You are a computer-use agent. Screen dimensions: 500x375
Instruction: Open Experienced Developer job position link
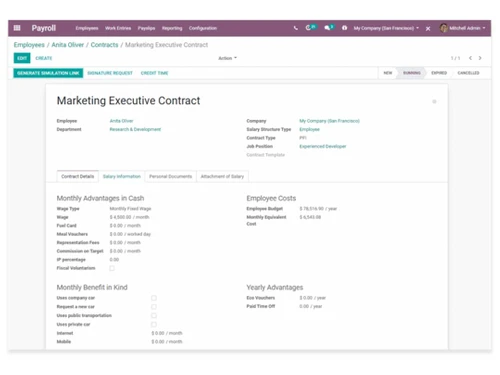coord(323,146)
